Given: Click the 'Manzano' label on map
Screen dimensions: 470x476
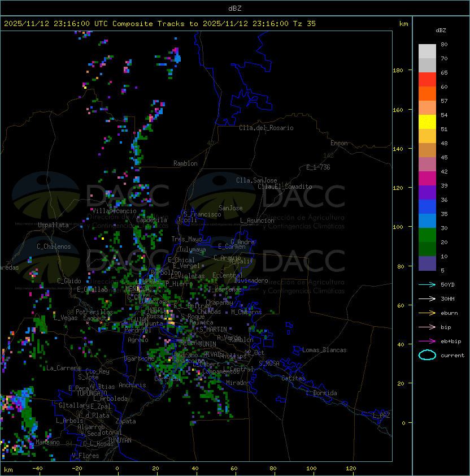Looking at the screenshot, I should pyautogui.click(x=47, y=442).
